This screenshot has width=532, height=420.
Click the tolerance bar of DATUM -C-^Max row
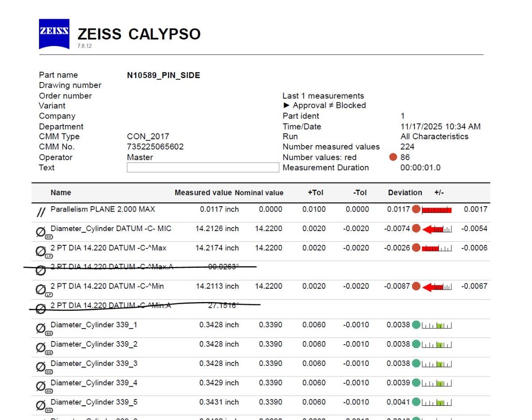click(x=437, y=248)
